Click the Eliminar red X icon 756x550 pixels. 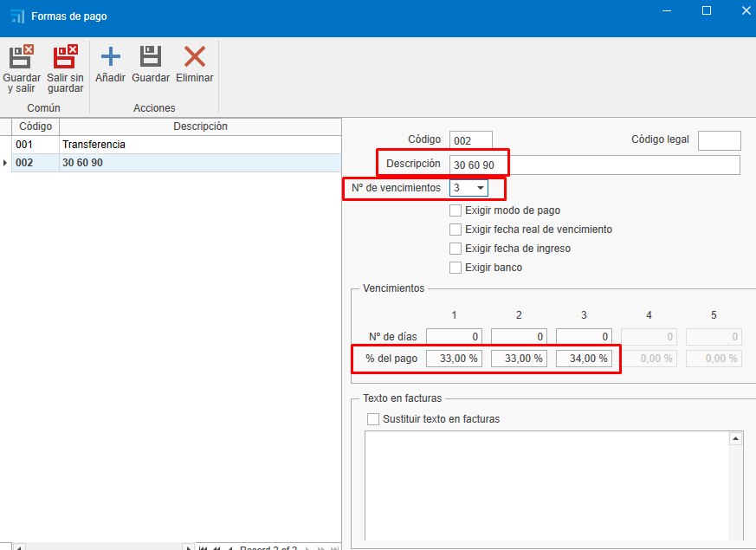[x=195, y=57]
